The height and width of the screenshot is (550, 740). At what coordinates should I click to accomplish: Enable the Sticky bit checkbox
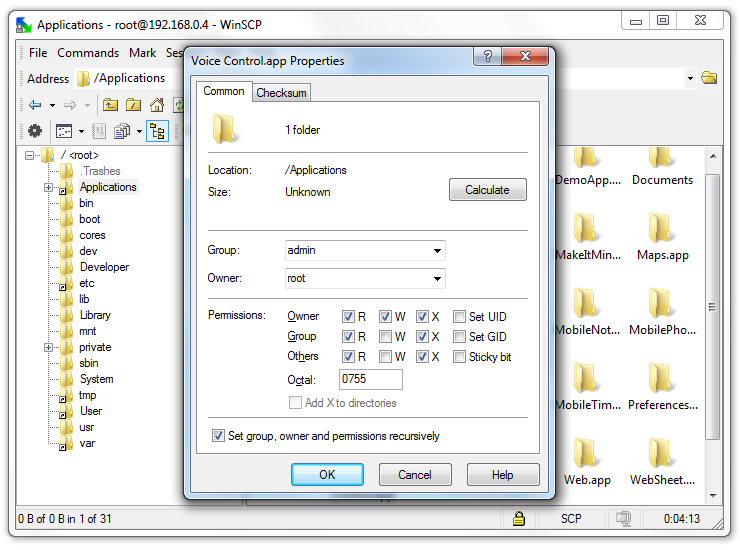pos(460,357)
